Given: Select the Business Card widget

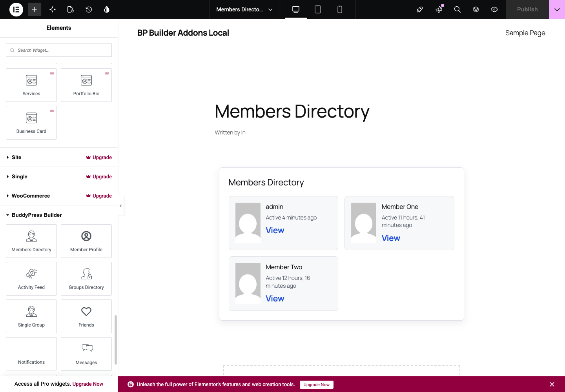Looking at the screenshot, I should [x=31, y=123].
